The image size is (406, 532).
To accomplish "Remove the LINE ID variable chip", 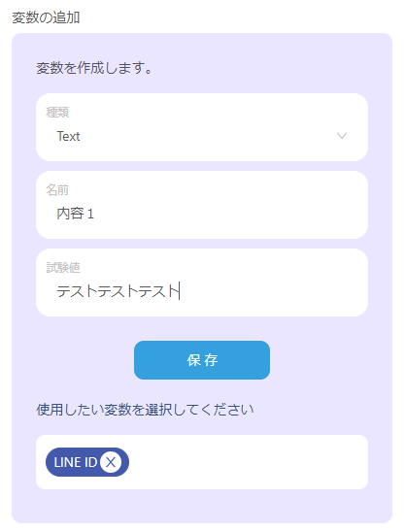I will (111, 462).
